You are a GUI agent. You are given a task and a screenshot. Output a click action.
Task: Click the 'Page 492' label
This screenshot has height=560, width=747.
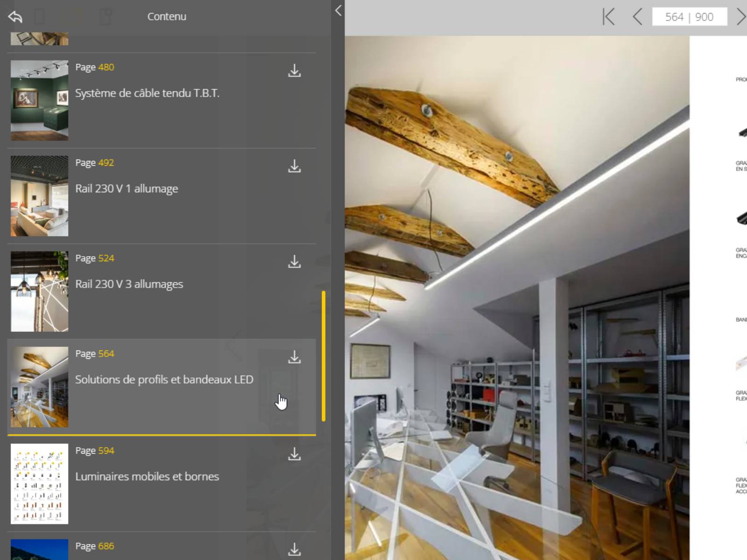click(x=95, y=163)
